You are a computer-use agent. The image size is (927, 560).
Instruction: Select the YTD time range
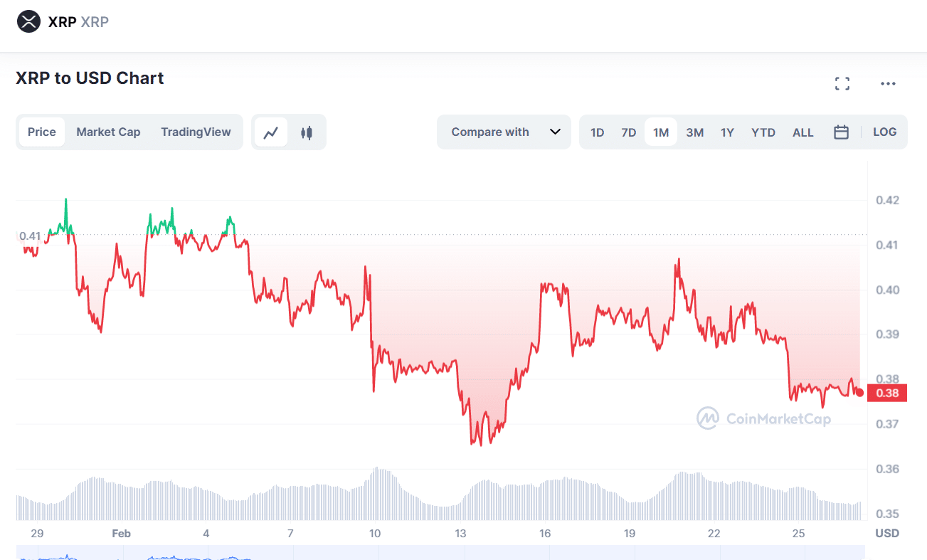click(763, 132)
